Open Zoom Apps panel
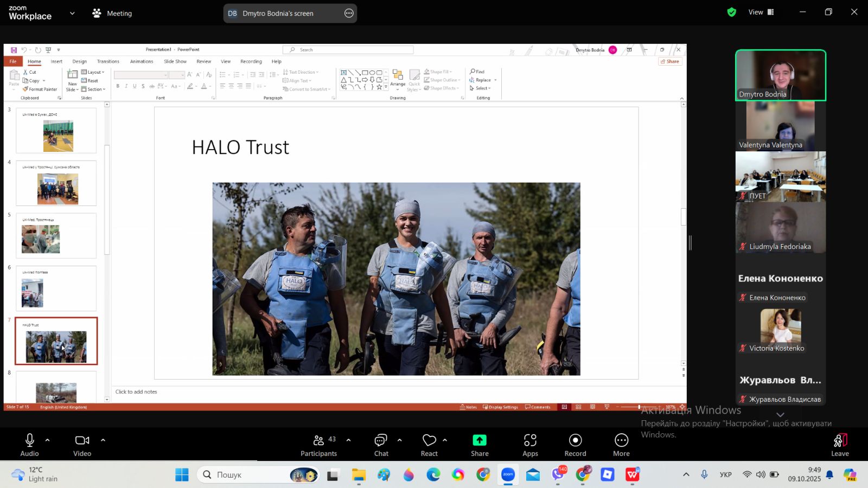This screenshot has width=868, height=488. click(x=530, y=445)
